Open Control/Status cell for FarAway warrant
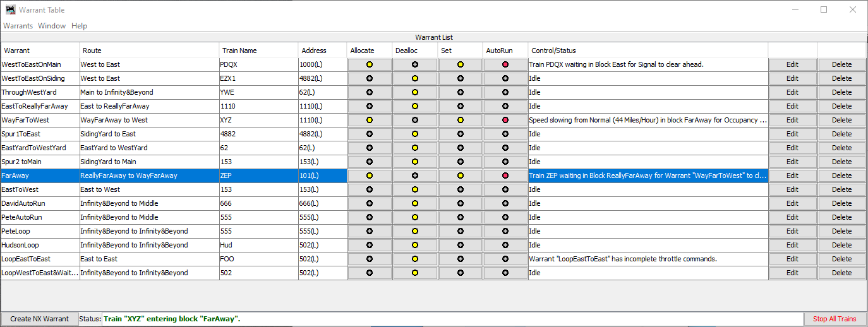Image resolution: width=868 pixels, height=327 pixels. click(648, 175)
